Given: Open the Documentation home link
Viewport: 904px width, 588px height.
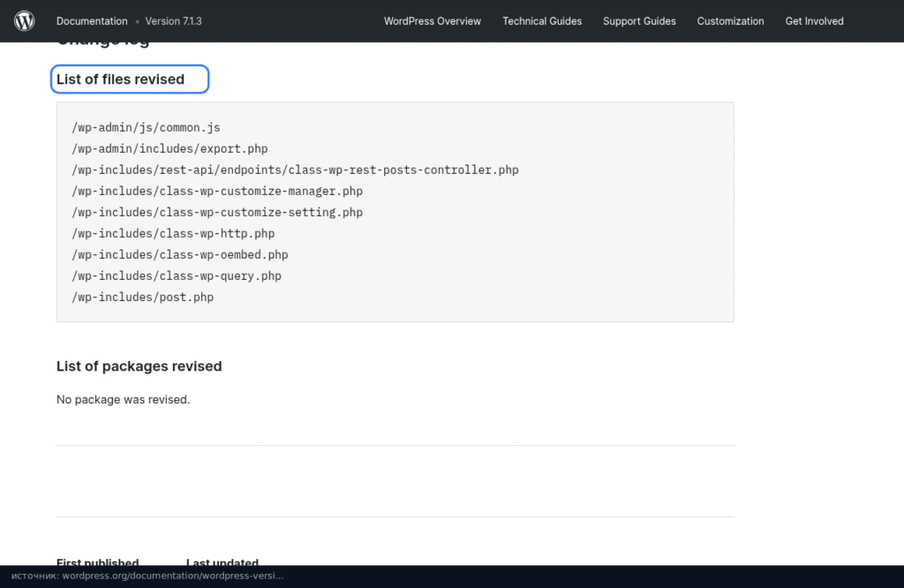Looking at the screenshot, I should coord(92,21).
